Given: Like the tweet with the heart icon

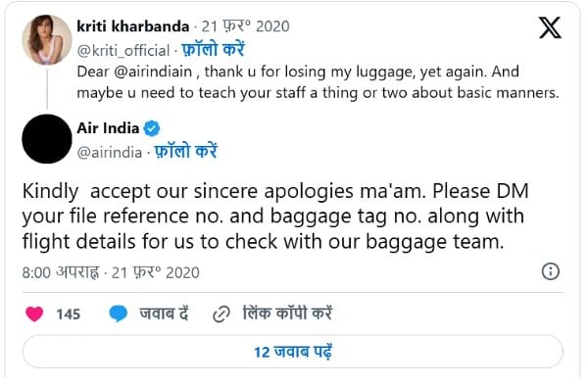Looking at the screenshot, I should click(34, 314).
